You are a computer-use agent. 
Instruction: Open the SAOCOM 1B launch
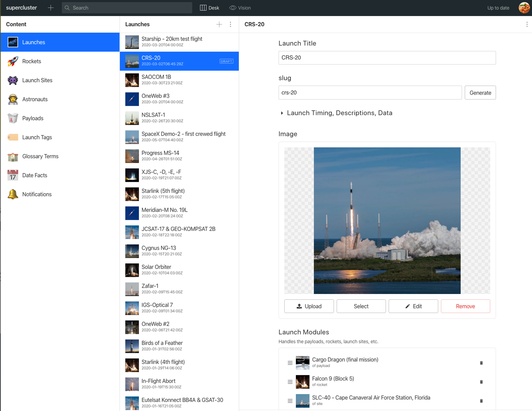click(179, 80)
